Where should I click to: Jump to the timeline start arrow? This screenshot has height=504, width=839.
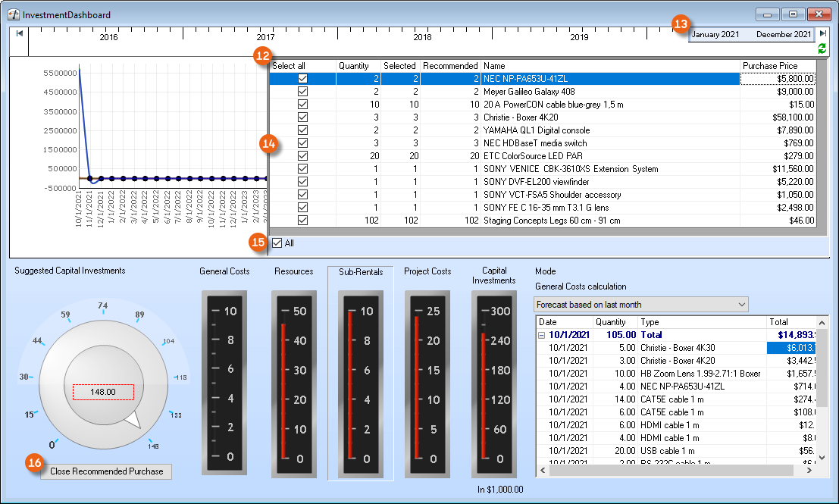click(19, 33)
